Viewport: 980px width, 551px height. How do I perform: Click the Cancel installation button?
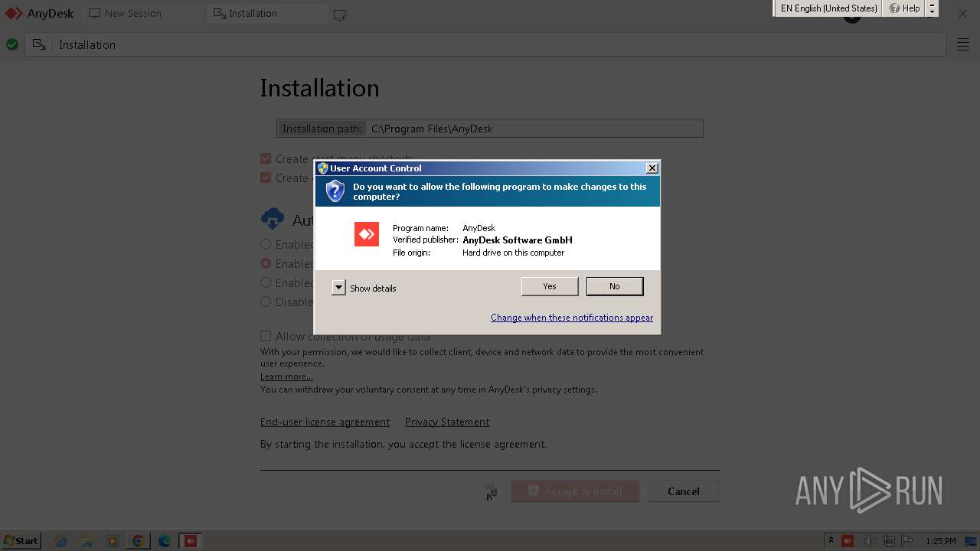[683, 491]
